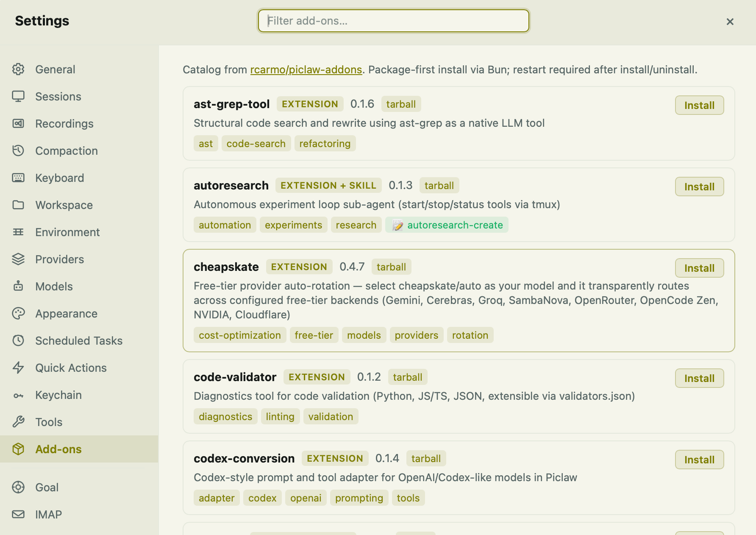Click the automation tag
756x535 pixels.
(225, 225)
